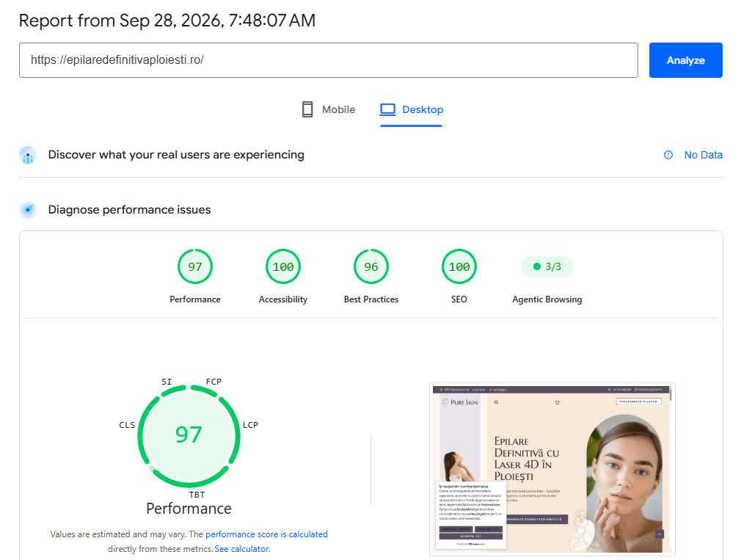Viewport: 741px width, 560px height.
Task: Click the Agentic Browsing label text
Action: point(547,299)
